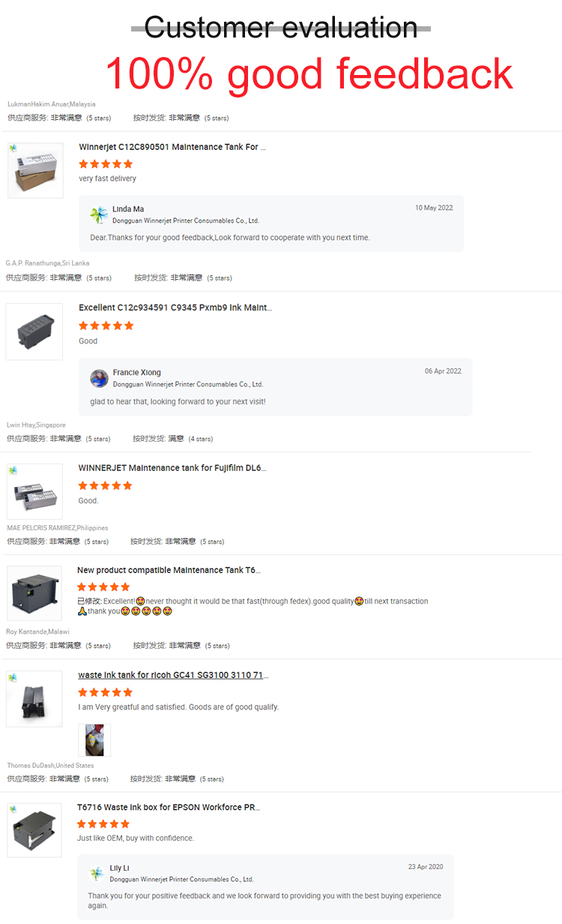Image resolution: width=562 pixels, height=924 pixels.
Task: View T6716 waste ink box thumbnail
Action: click(34, 829)
